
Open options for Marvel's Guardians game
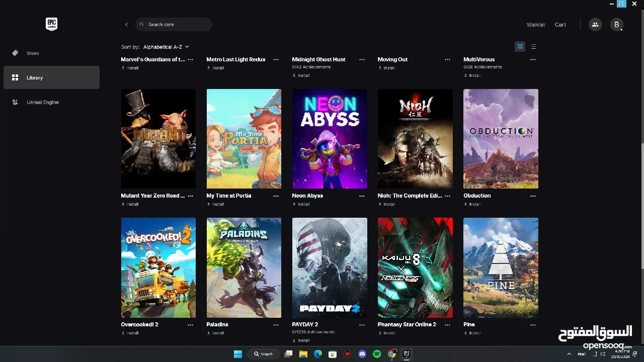(191, 59)
